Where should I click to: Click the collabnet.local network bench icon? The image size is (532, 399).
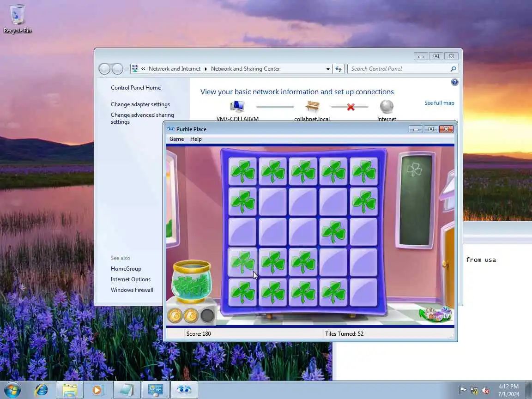coord(312,106)
